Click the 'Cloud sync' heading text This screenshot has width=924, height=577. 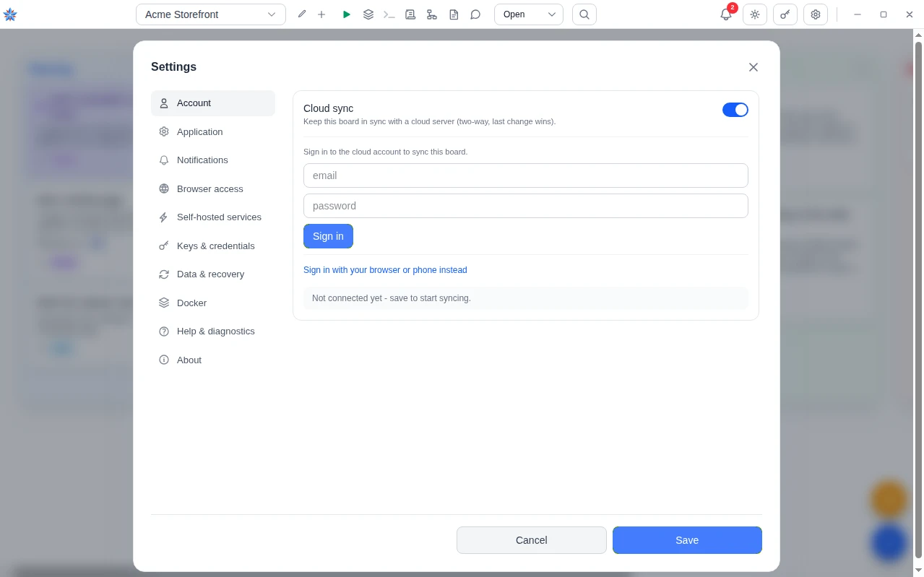coord(329,108)
